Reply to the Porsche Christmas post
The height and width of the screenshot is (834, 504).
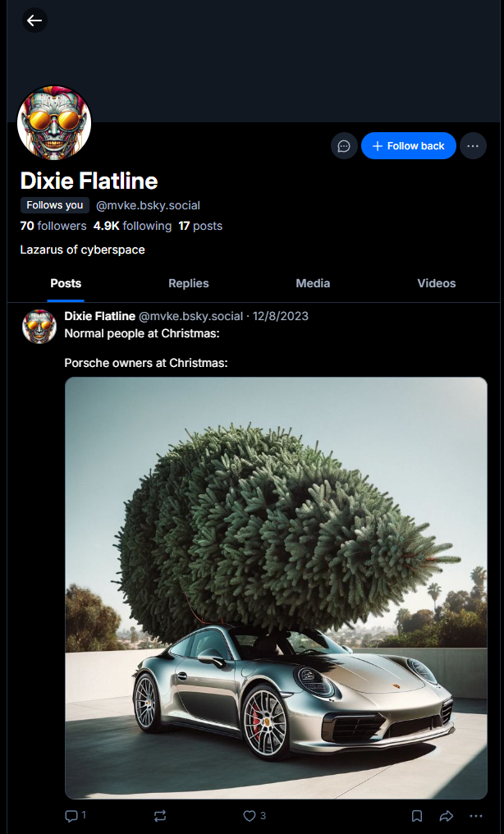75,815
